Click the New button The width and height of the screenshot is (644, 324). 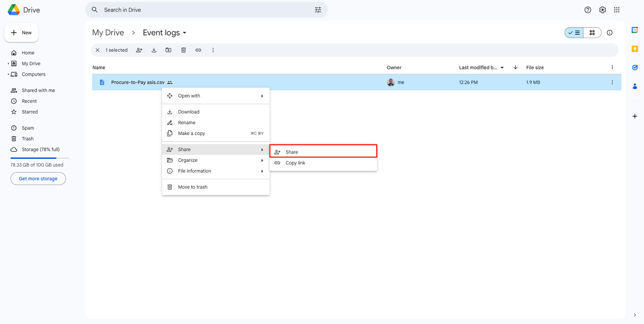pos(21,33)
